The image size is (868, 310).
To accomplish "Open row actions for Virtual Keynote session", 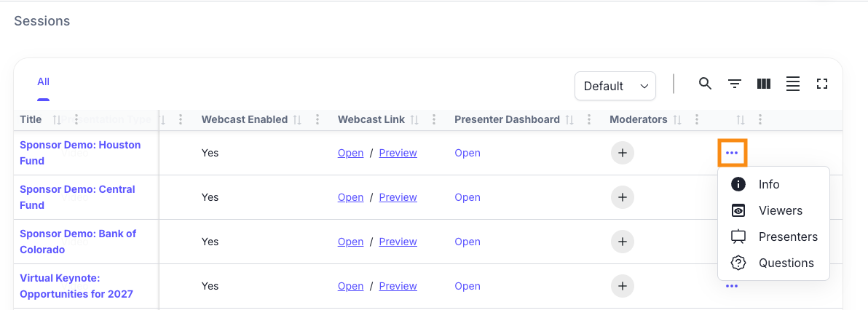I will 732,286.
